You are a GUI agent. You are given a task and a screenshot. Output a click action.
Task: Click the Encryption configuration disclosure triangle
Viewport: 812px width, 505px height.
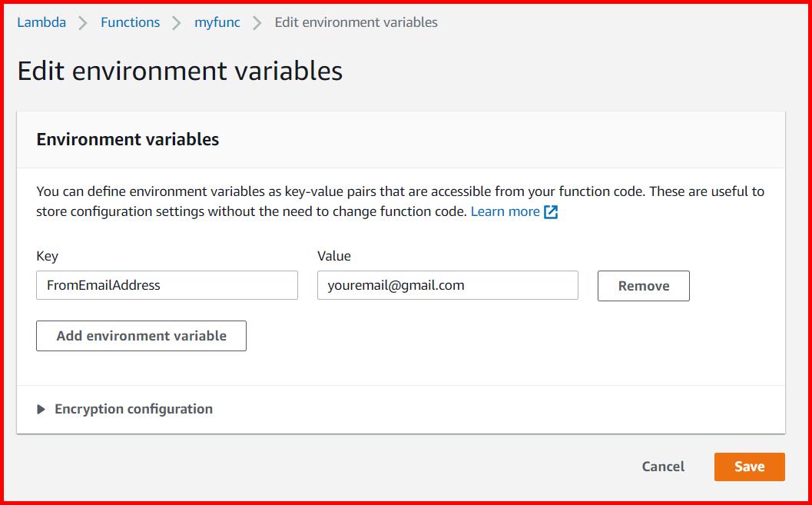pyautogui.click(x=42, y=409)
